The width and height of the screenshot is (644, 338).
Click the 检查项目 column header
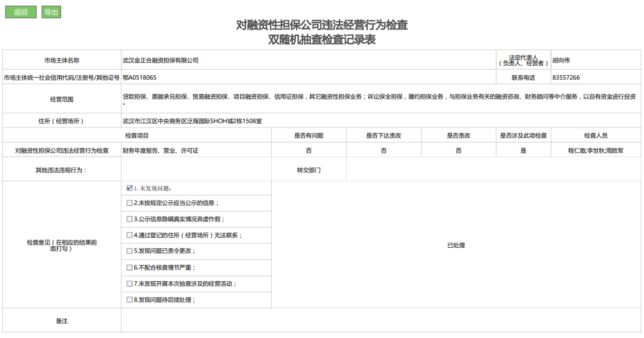(137, 135)
